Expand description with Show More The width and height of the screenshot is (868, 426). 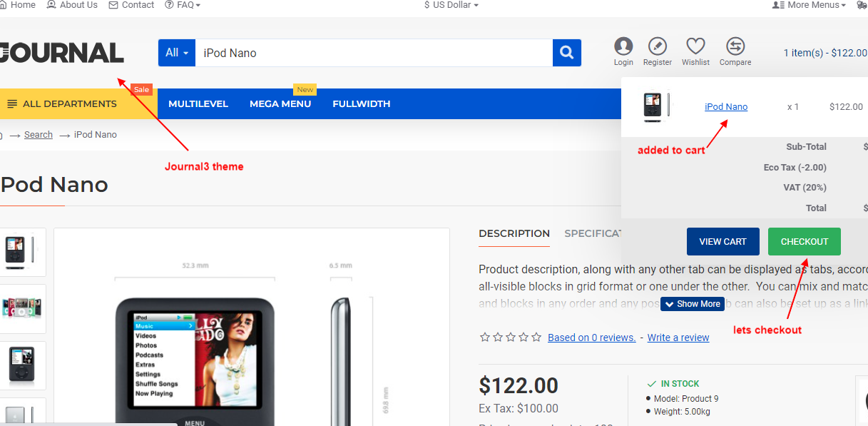693,304
